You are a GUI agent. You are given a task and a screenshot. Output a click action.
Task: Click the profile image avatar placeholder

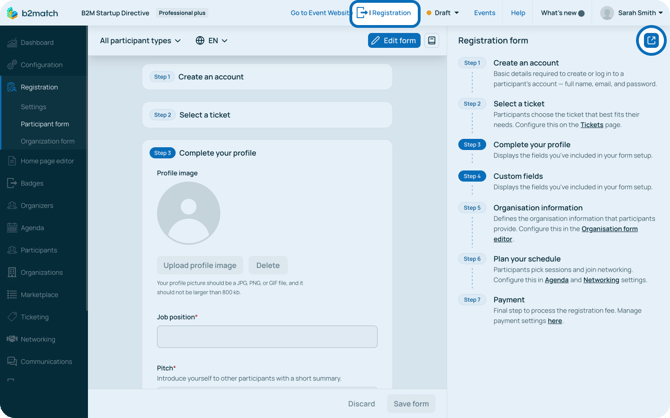pos(188,213)
